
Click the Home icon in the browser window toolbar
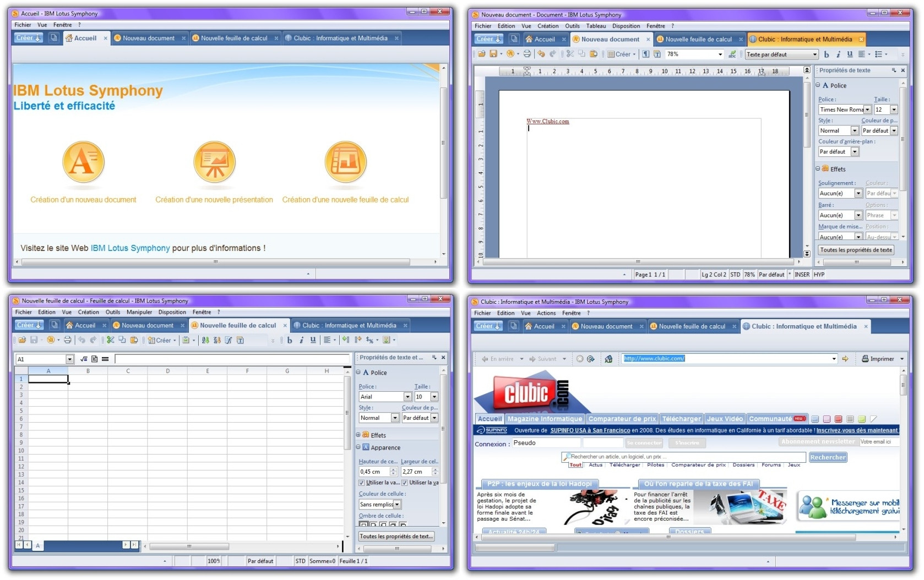coord(608,359)
